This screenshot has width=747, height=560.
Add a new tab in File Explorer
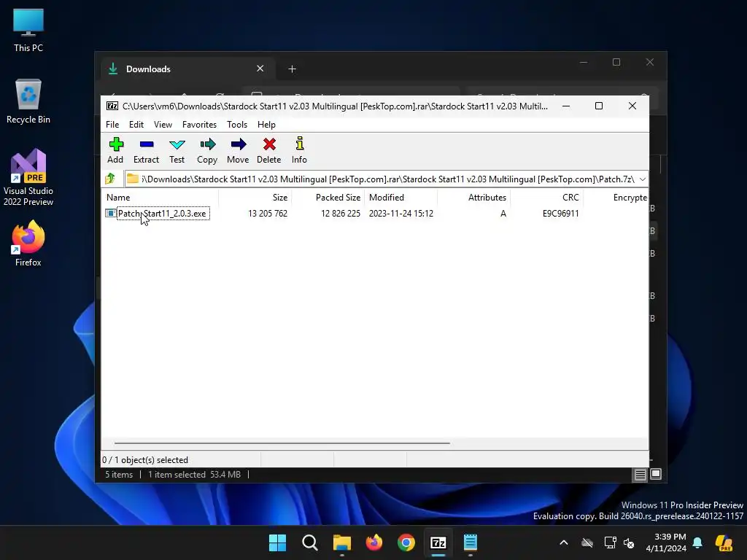pyautogui.click(x=292, y=69)
